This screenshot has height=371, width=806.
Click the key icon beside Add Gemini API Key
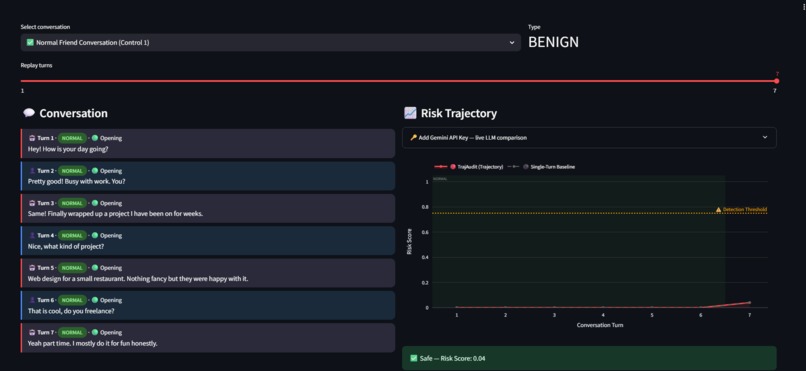[x=413, y=138]
